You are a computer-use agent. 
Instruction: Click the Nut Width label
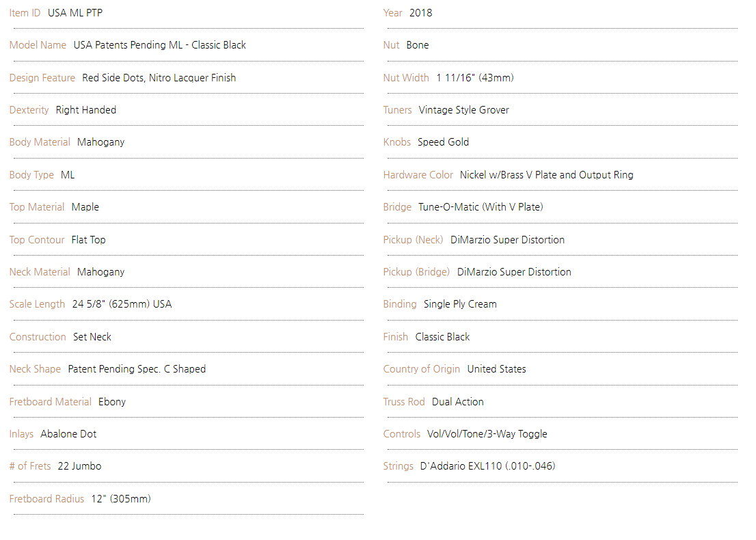(406, 78)
